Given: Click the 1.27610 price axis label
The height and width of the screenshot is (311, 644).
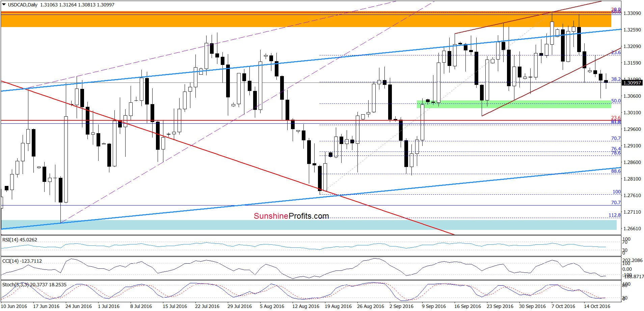Looking at the screenshot, I should point(632,195).
